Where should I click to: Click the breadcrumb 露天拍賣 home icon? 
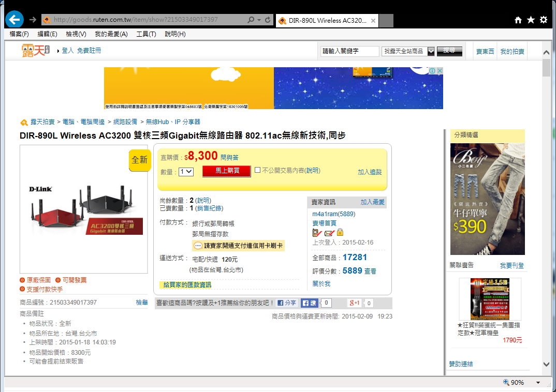pyautogui.click(x=24, y=123)
